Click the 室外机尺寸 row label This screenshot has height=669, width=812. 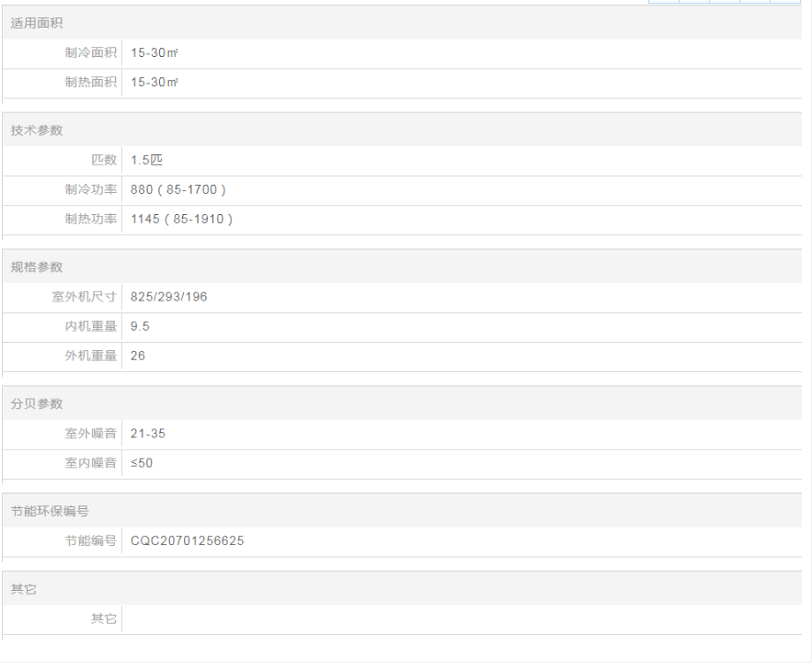(x=84, y=297)
